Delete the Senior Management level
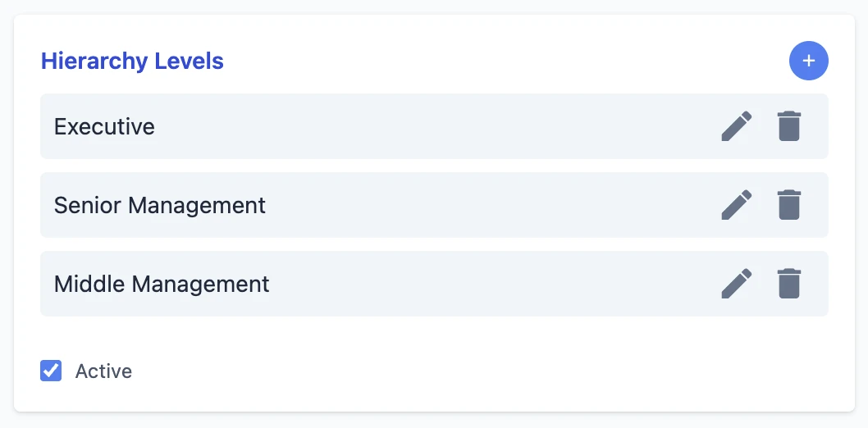Screen dimensions: 868x428 click(x=789, y=205)
